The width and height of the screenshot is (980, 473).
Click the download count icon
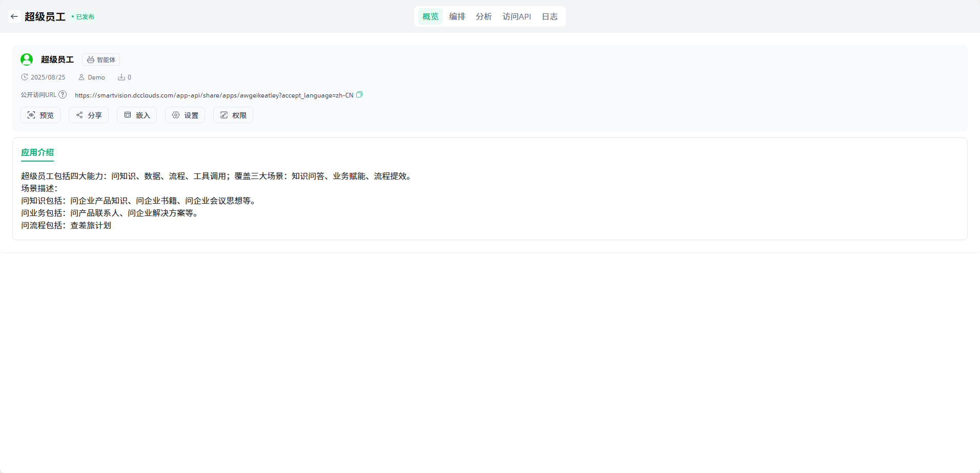click(x=121, y=77)
